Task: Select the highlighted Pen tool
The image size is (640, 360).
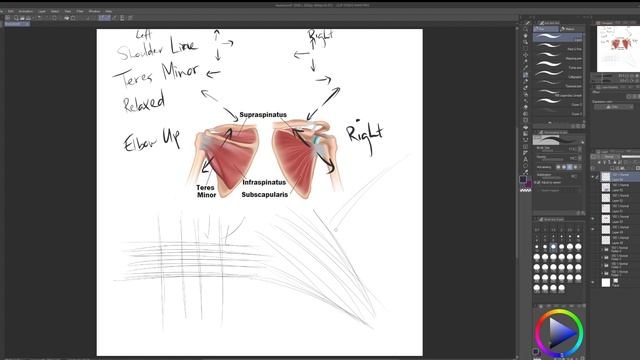Action: pyautogui.click(x=526, y=75)
